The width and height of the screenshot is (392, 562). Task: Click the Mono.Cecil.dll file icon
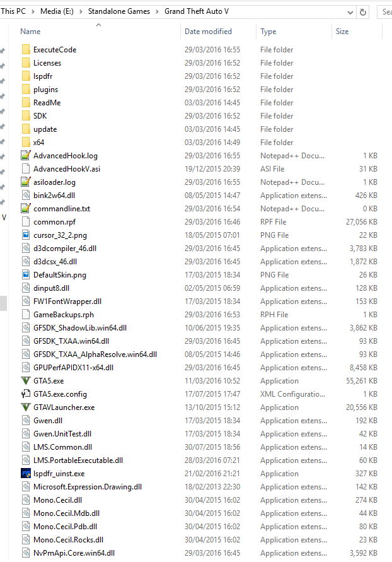pyautogui.click(x=26, y=500)
